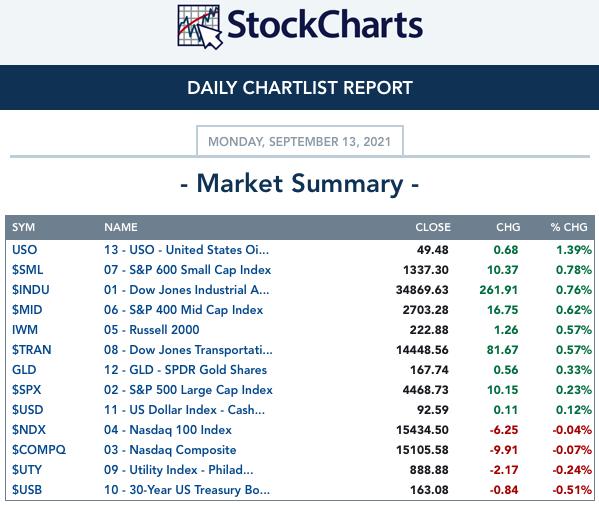Click the StockCharts logo icon

point(200,26)
